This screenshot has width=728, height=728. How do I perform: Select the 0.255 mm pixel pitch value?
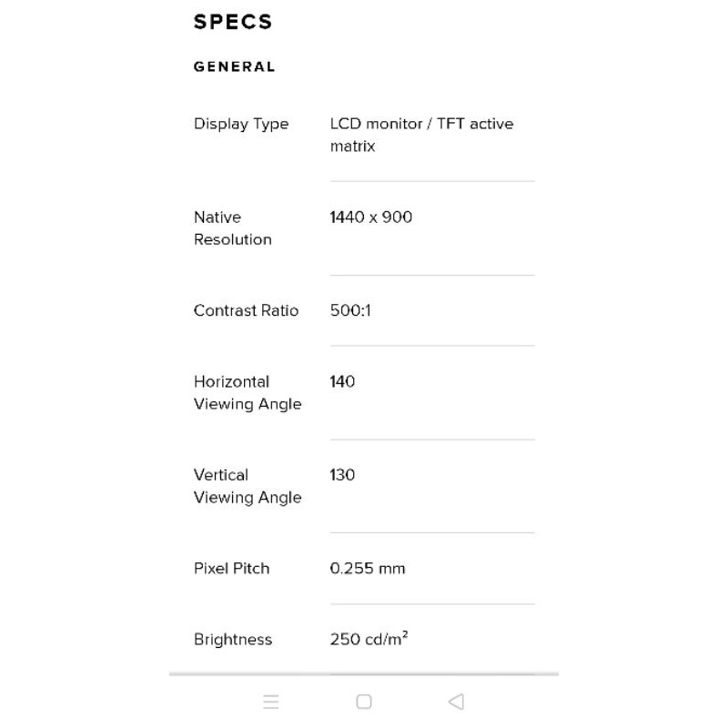pos(368,568)
